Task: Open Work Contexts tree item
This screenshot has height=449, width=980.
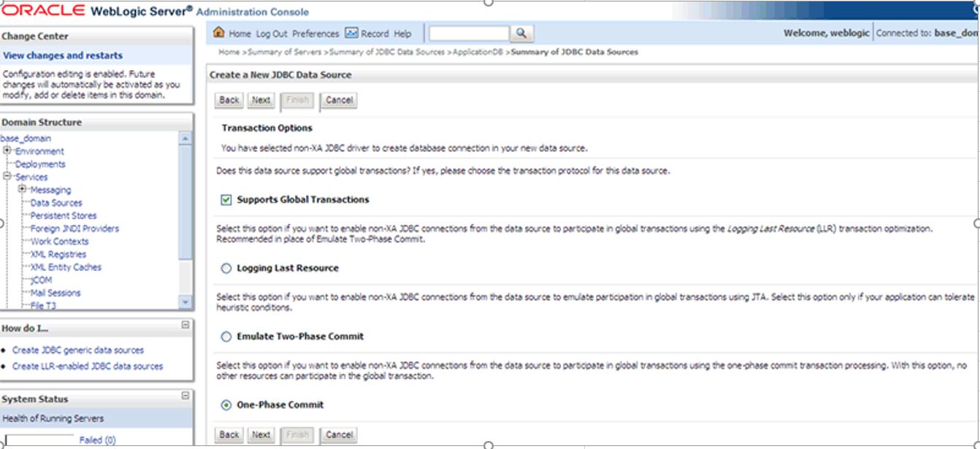Action: (x=59, y=242)
